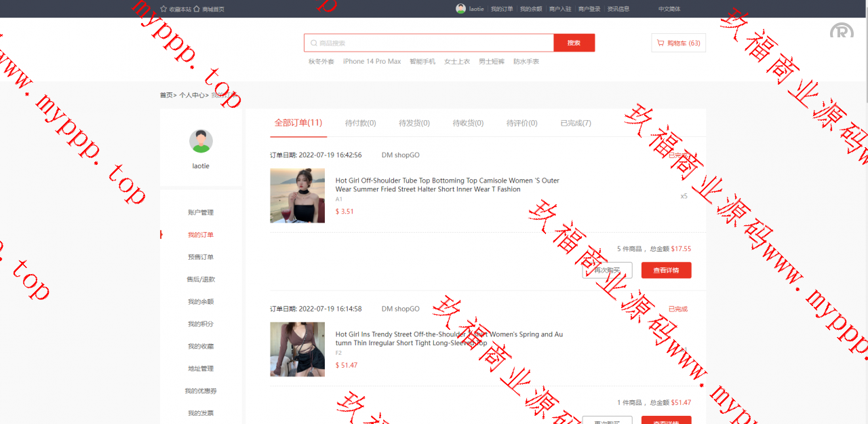Click the gray R logo at top right
This screenshot has width=868, height=424.
point(842,31)
